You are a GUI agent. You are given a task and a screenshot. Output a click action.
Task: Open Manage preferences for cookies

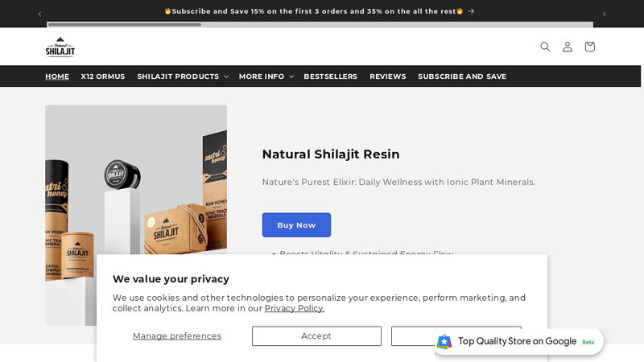point(177,336)
